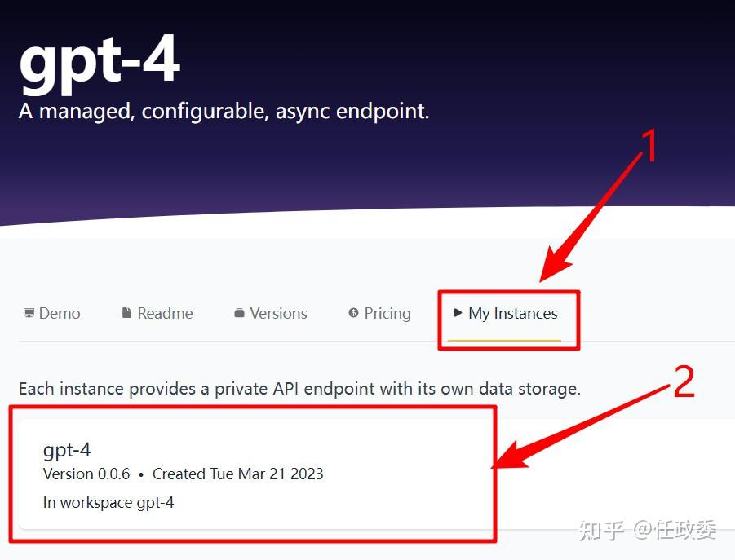Open the Readme tab

pyautogui.click(x=157, y=313)
